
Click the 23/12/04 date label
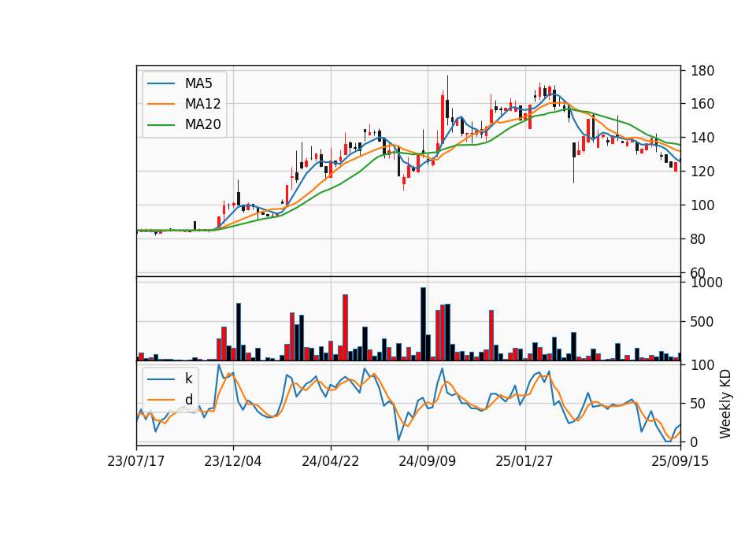233,461
